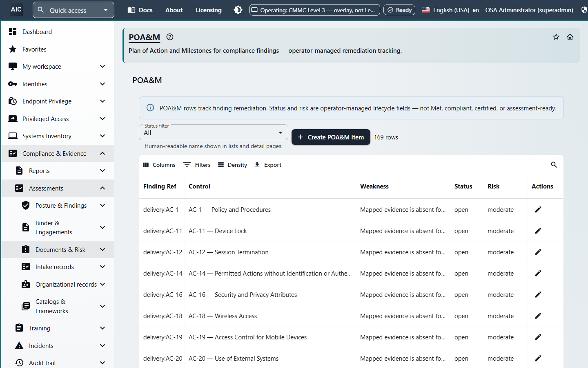Image resolution: width=588 pixels, height=368 pixels.
Task: Edit the delivery:AC-11 row pencil icon
Action: [x=538, y=231]
